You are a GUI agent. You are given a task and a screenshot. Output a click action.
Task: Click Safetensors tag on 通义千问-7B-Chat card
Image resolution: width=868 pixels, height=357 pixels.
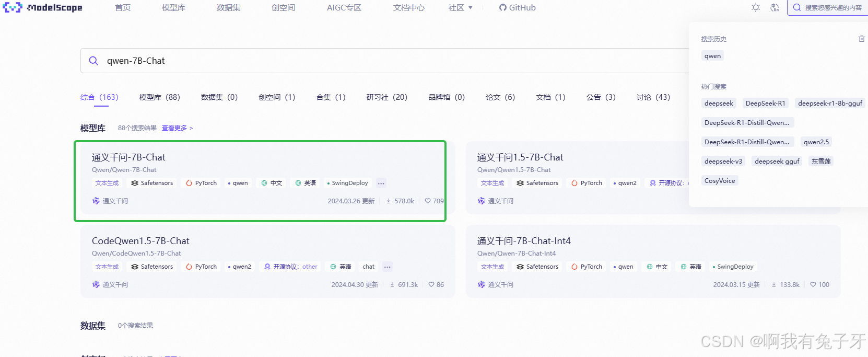(x=152, y=183)
